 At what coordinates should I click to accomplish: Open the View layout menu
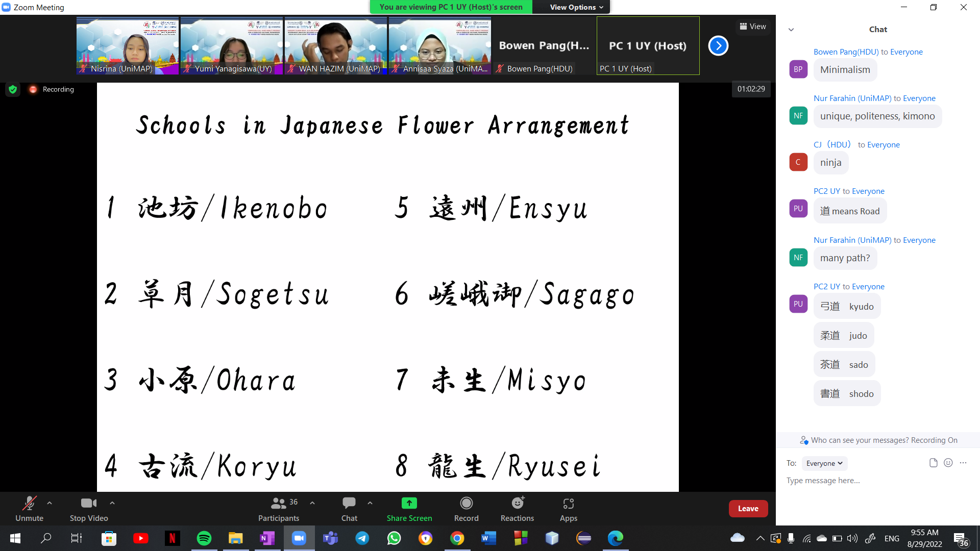coord(753,27)
